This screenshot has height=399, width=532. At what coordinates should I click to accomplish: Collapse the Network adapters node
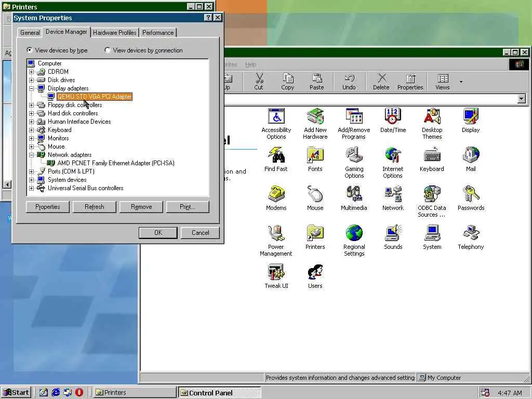tap(32, 155)
